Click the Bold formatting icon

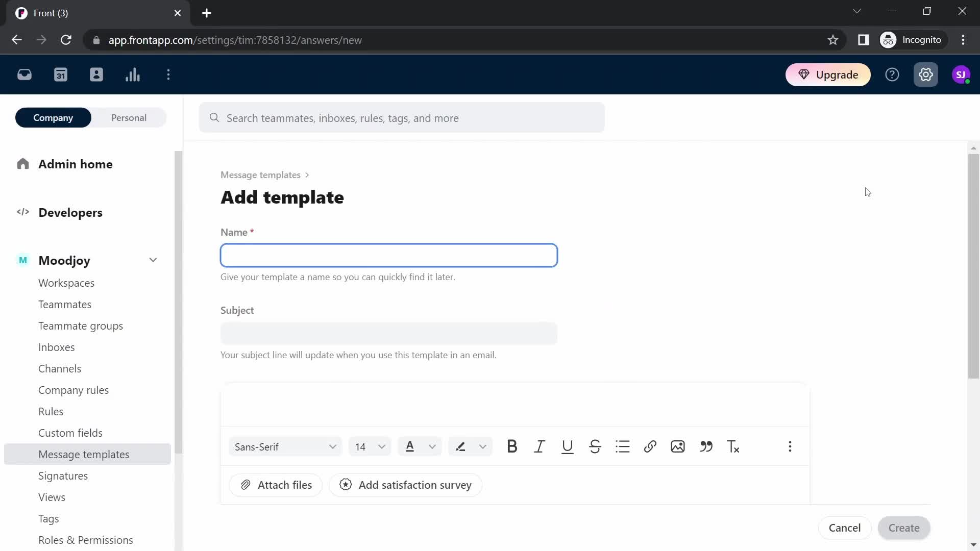coord(513,446)
